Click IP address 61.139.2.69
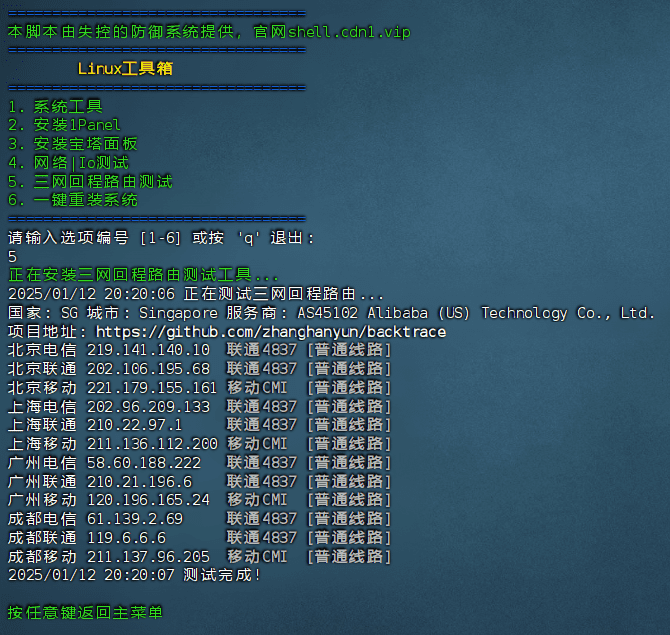Screen dimensions: 670x635 [135, 519]
